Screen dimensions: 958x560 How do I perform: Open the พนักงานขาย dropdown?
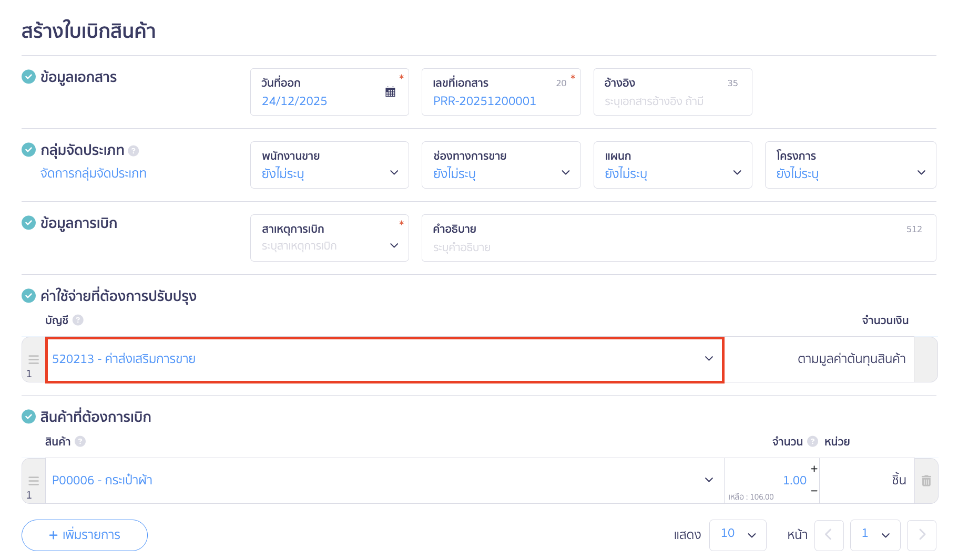coord(329,165)
